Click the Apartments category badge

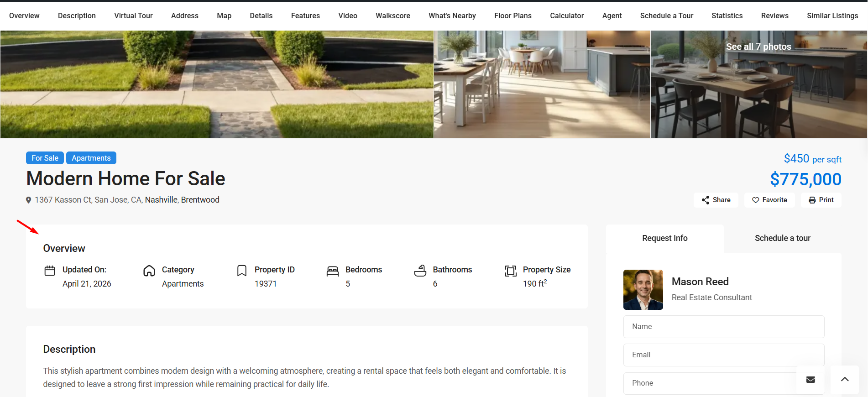[91, 158]
